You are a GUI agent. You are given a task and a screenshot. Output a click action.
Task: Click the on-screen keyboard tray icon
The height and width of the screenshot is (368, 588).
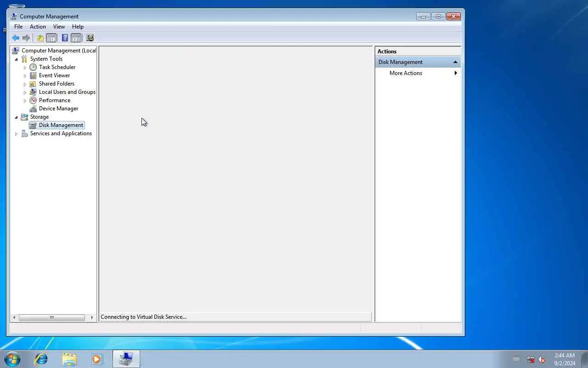(x=516, y=359)
